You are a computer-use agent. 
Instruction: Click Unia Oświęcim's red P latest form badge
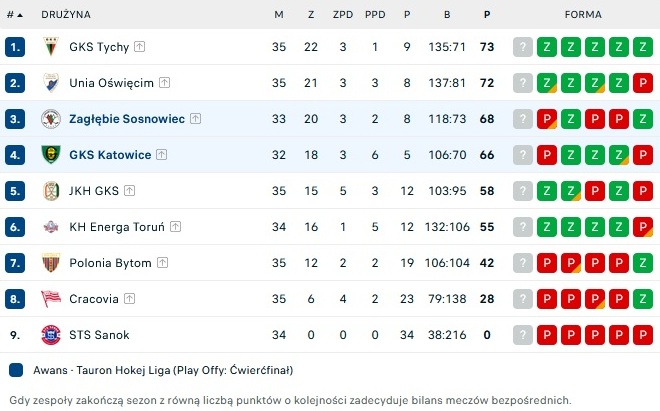click(643, 83)
